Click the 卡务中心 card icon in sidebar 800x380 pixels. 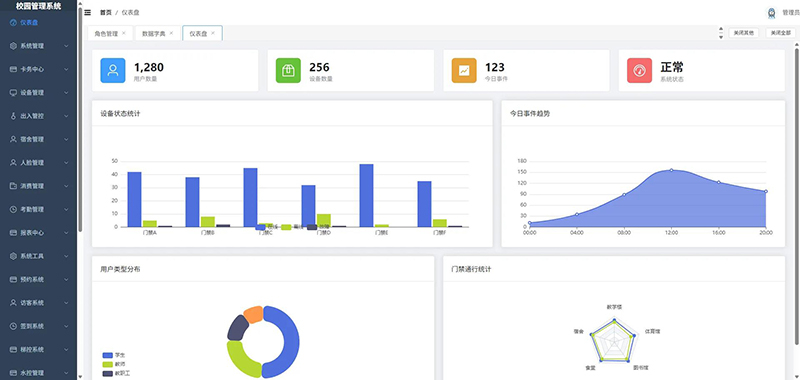13,69
